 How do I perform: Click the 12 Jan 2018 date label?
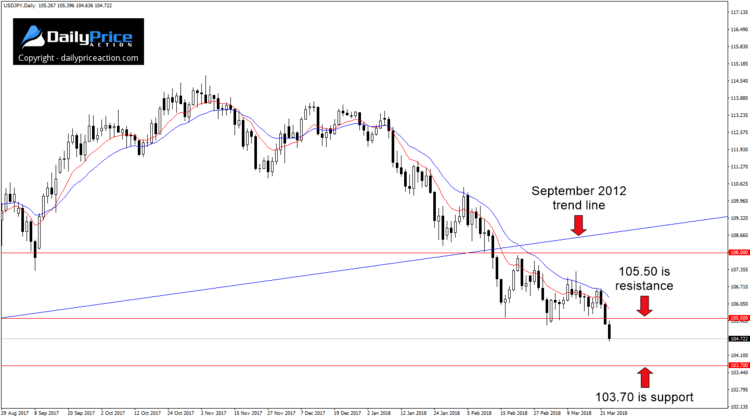coord(413,413)
